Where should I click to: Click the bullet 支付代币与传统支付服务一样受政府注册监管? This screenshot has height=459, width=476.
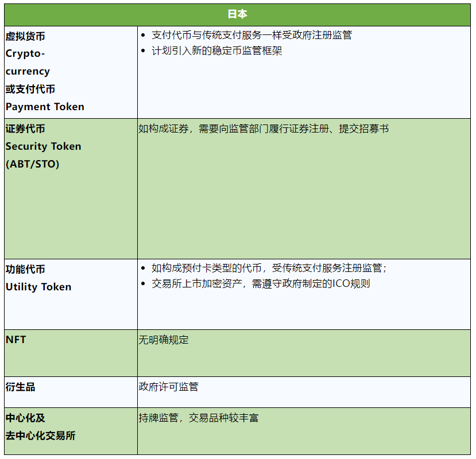251,35
